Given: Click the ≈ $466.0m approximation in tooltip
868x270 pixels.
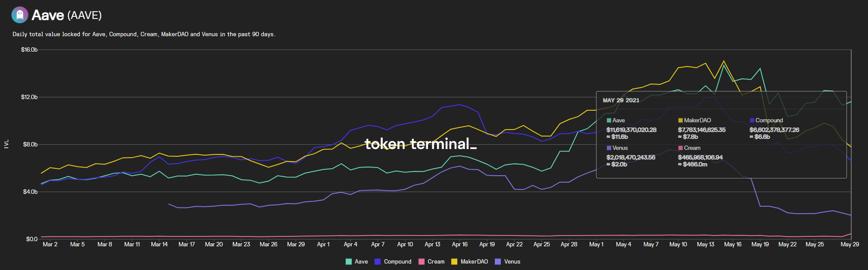Looking at the screenshot, I should pyautogui.click(x=693, y=164).
